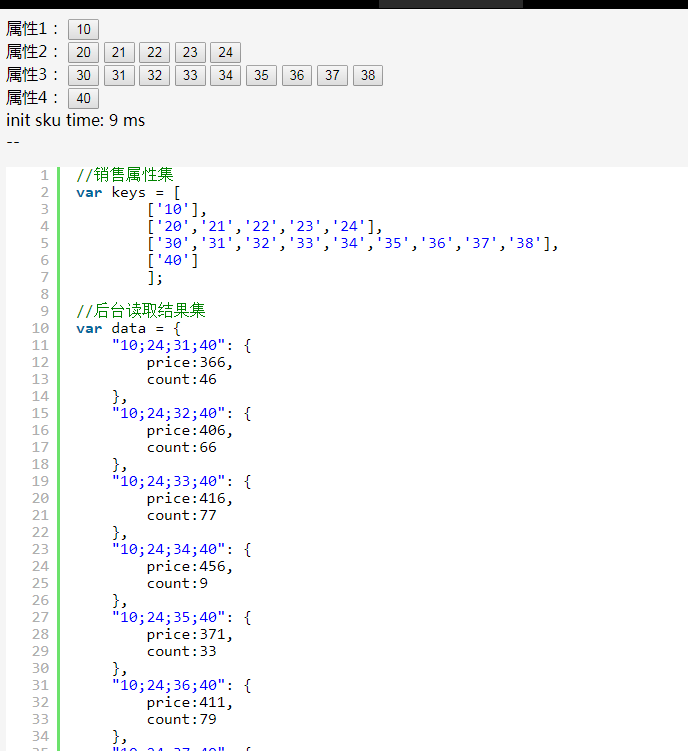
Task: Click the comment //销售属性集
Action: 125,175
